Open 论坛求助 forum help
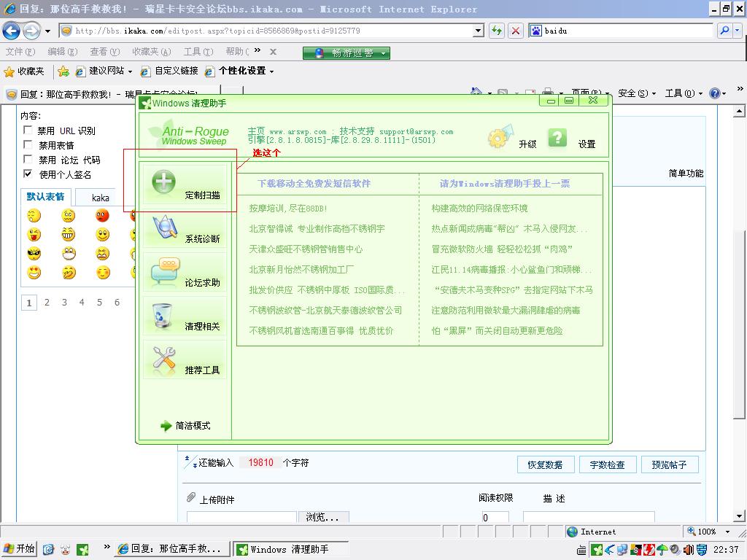747x560 pixels. [185, 273]
